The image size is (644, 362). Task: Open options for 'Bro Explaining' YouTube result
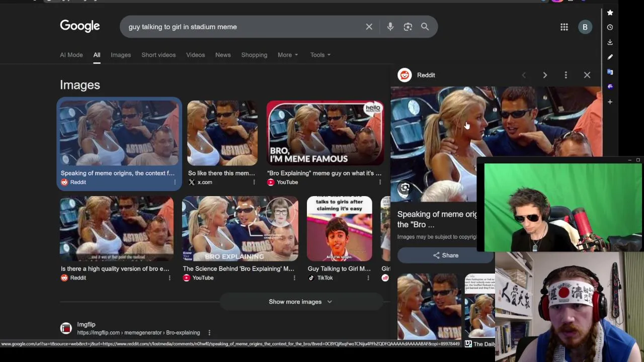[380, 182]
